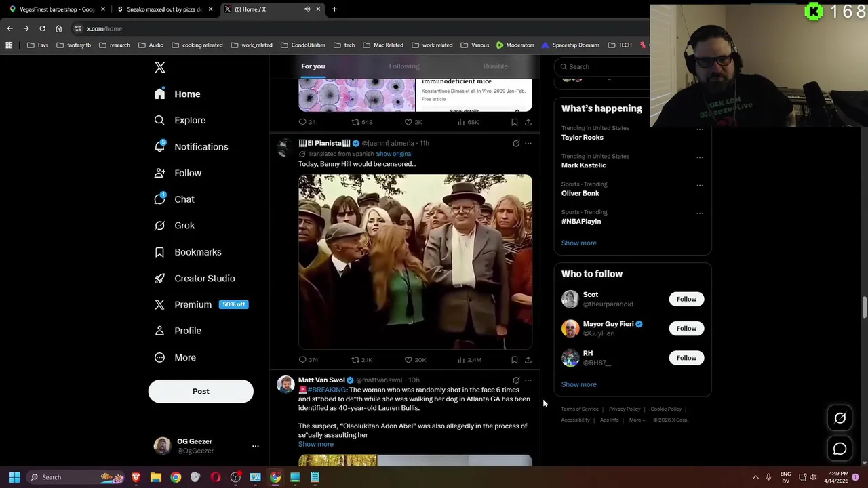Click the #BREAKING hashtag
Viewport: 868px width, 488px height.
tap(327, 390)
